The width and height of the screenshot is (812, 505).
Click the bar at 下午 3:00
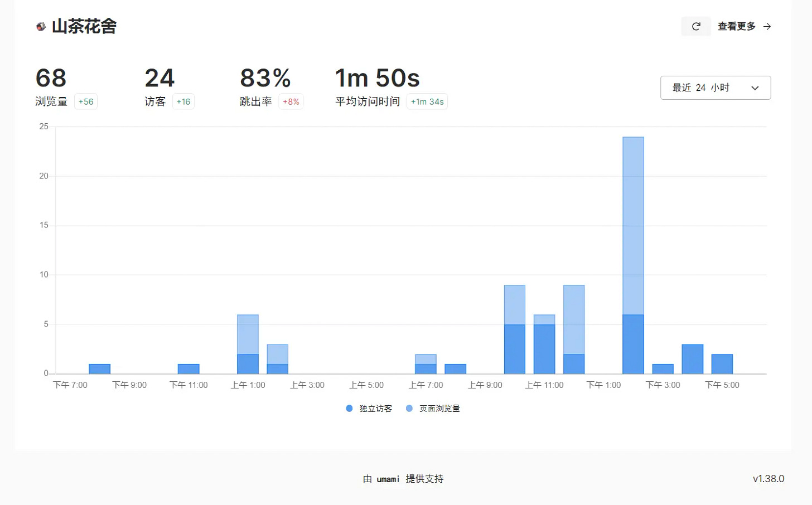click(x=663, y=369)
